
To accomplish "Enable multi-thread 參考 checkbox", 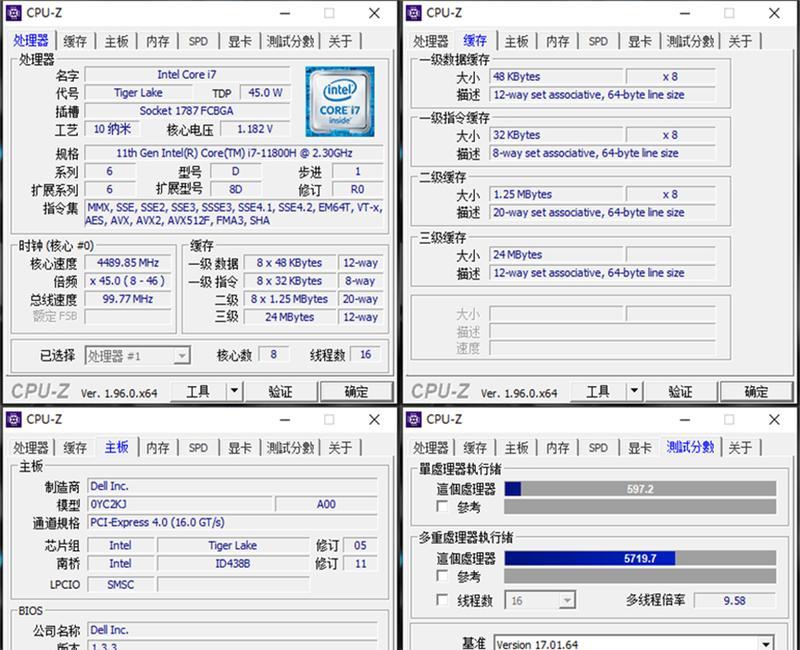I will coord(442,576).
